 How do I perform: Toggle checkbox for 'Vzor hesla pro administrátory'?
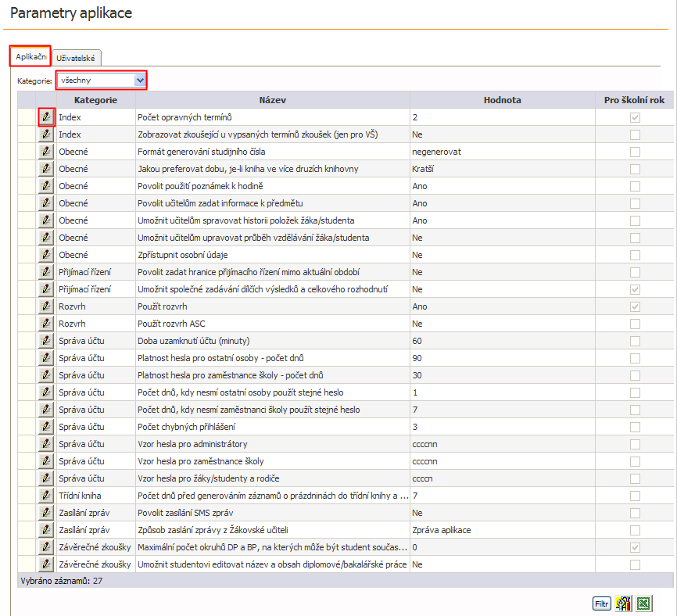pyautogui.click(x=635, y=444)
